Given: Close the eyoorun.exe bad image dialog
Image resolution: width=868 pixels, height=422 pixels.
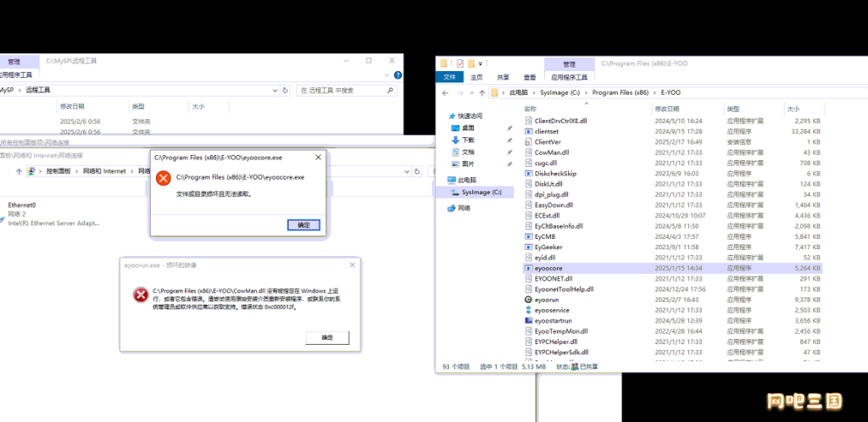Looking at the screenshot, I should (352, 265).
